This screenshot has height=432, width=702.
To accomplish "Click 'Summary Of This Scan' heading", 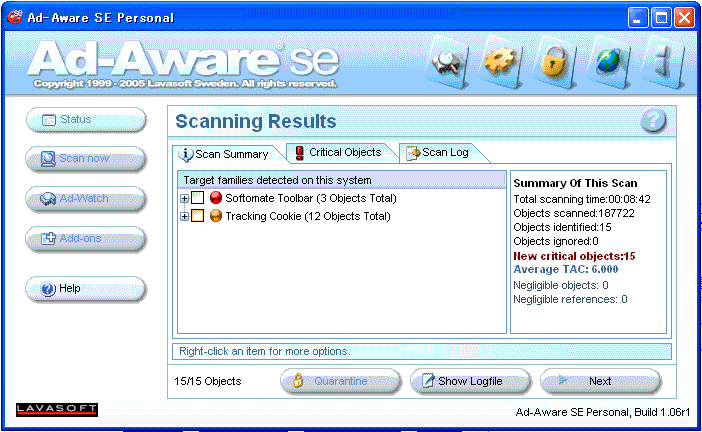I will click(575, 183).
